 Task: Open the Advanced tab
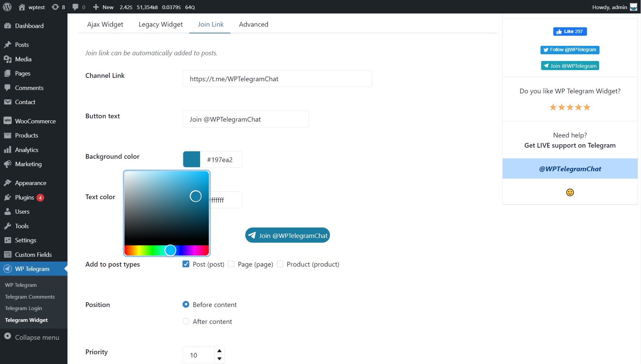click(254, 24)
